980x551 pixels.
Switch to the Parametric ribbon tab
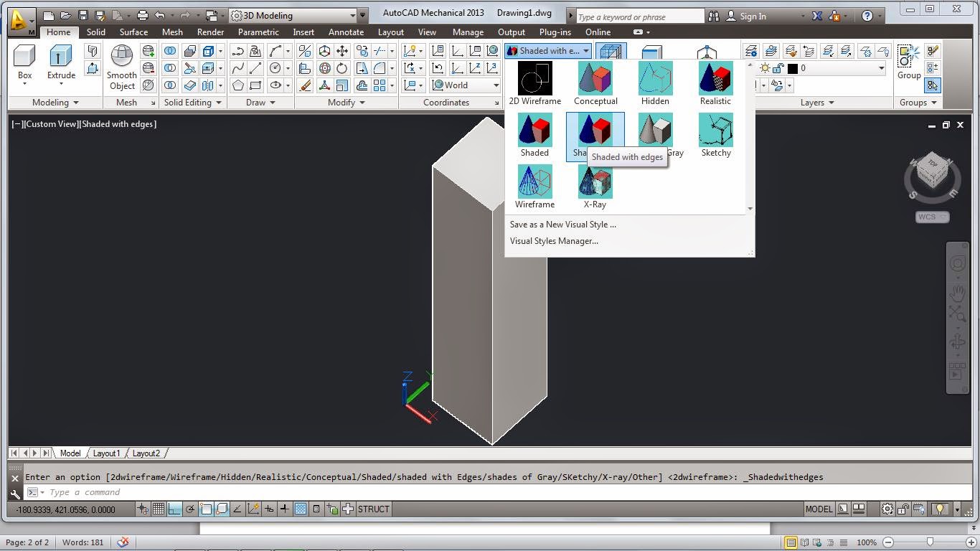tap(258, 32)
